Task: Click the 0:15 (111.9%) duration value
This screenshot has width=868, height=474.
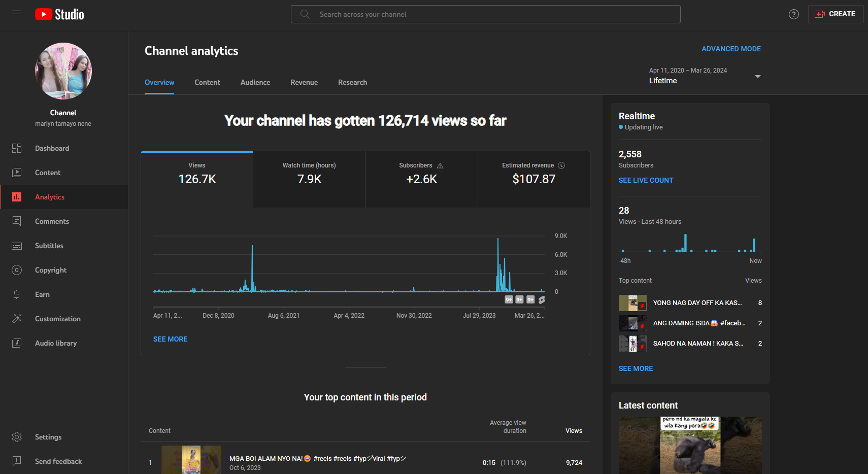Action: click(x=504, y=463)
